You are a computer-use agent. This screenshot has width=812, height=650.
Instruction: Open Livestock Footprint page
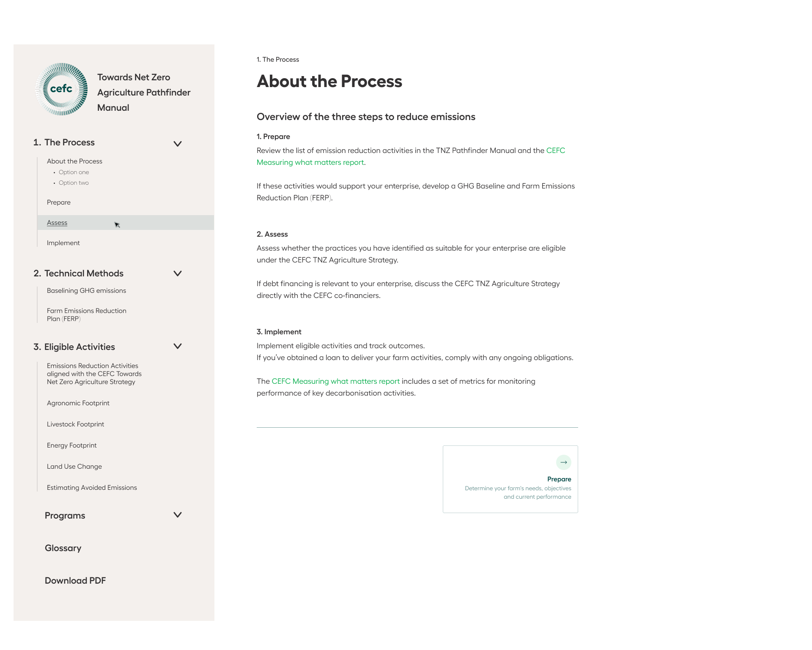tap(75, 424)
